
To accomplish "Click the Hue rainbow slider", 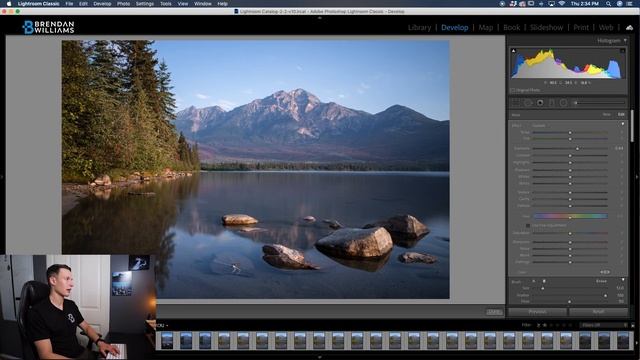I will (x=570, y=216).
